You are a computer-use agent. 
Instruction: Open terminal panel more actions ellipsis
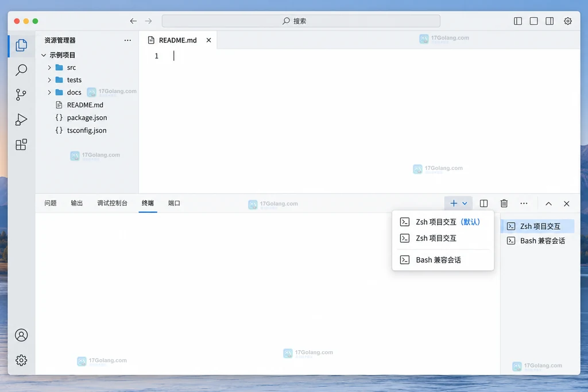pos(524,204)
